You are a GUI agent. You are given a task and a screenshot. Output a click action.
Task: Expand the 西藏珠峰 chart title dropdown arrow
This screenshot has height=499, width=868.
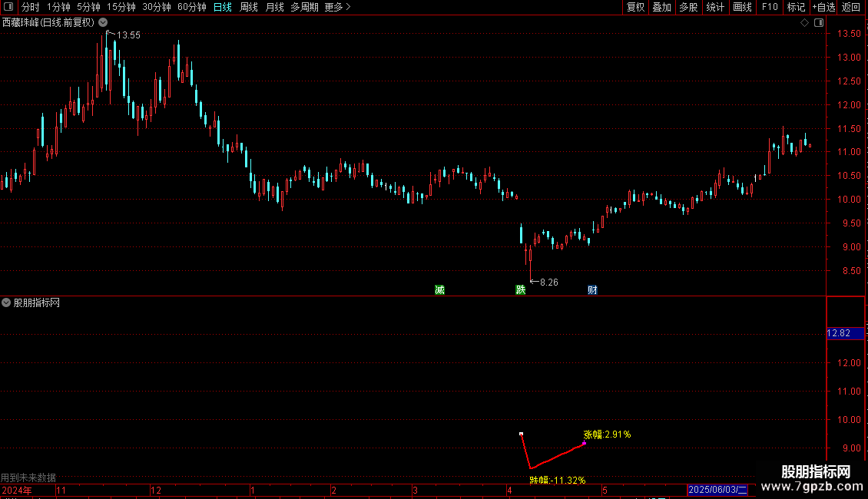click(x=103, y=23)
